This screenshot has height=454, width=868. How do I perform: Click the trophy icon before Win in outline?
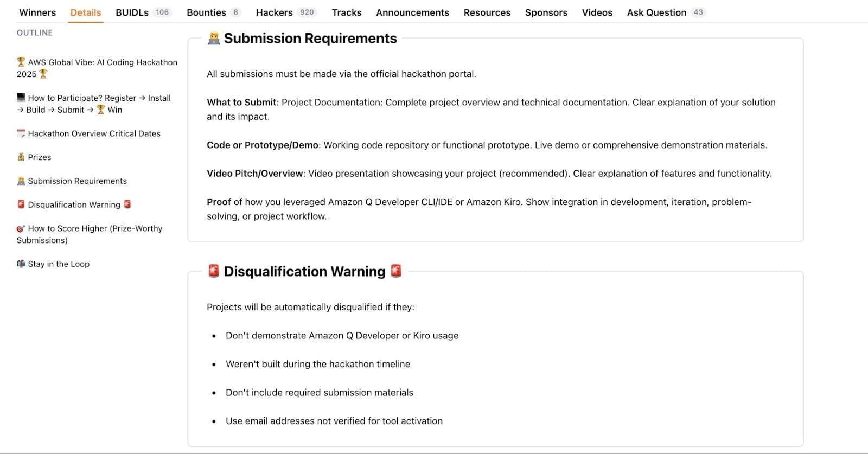[101, 110]
